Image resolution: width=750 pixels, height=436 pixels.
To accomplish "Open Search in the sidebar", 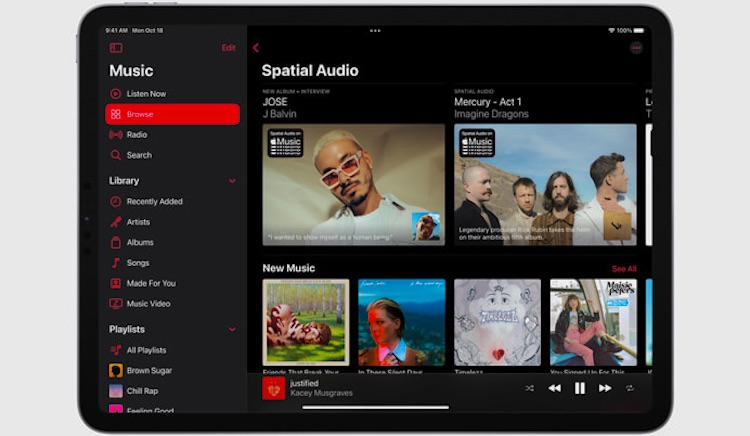I will coord(139,155).
